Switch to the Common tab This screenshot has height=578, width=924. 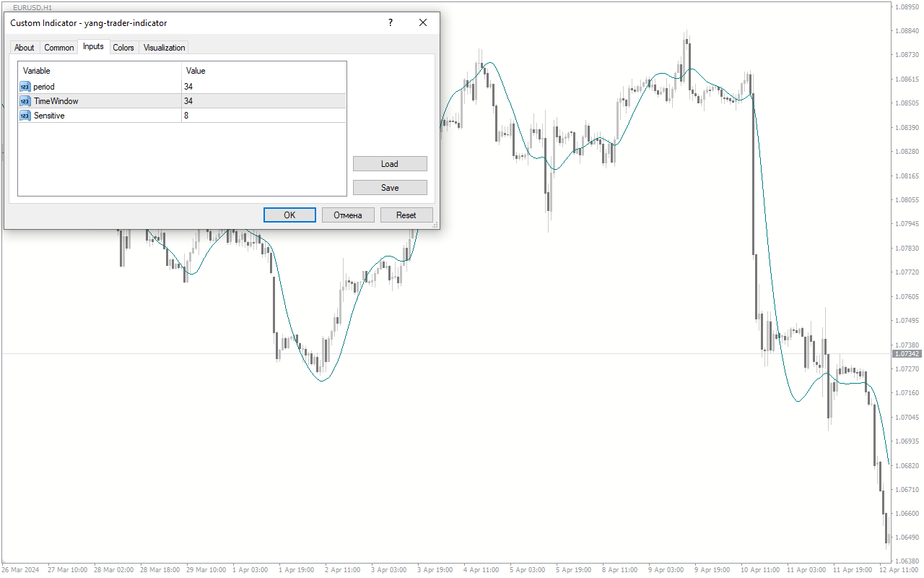(59, 48)
